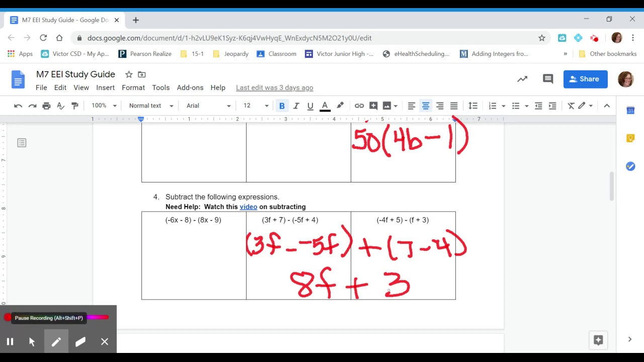Open the Arial font dropdown
Viewport: 644px width, 362px height.
point(208,106)
